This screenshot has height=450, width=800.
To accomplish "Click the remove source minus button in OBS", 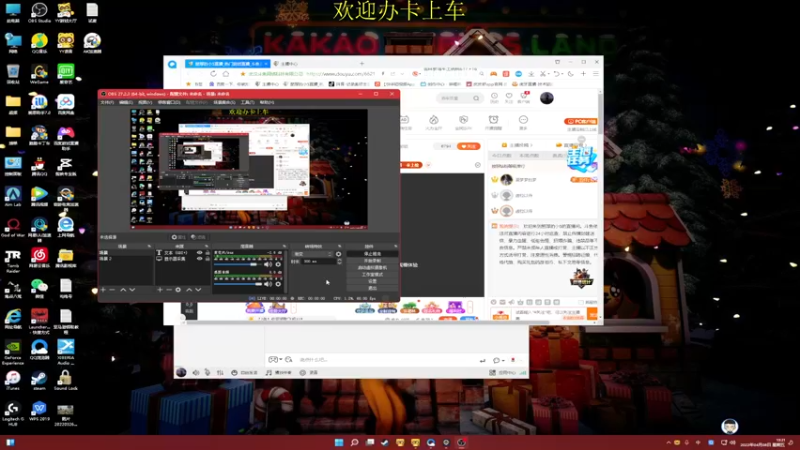I will (169, 290).
